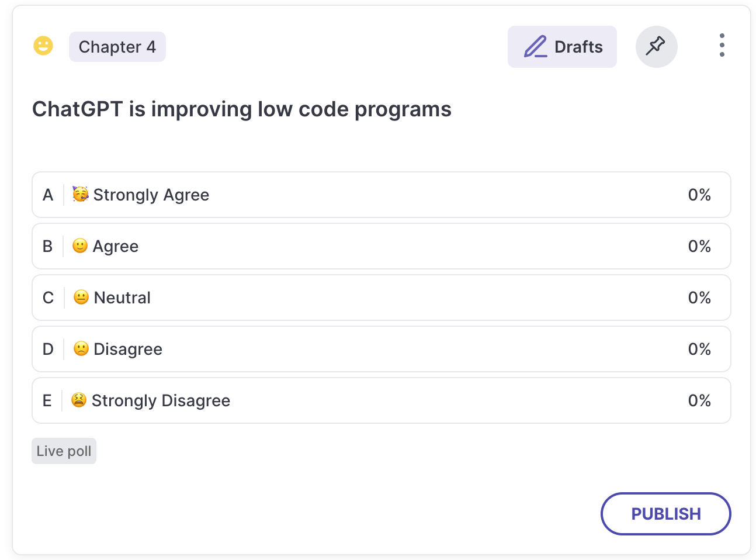Click the weary face emoji on option E
The width and height of the screenshot is (756, 560).
pos(79,400)
